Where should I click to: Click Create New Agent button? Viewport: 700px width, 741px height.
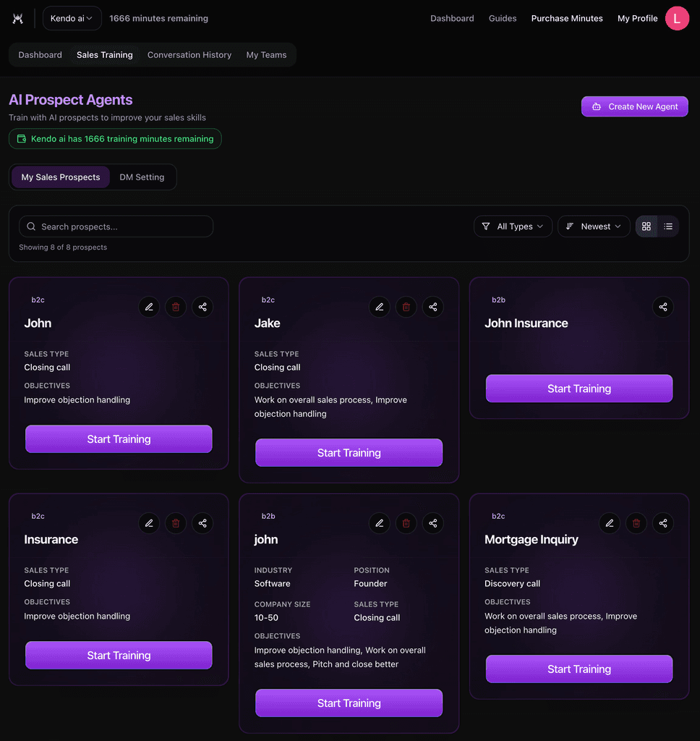[634, 107]
